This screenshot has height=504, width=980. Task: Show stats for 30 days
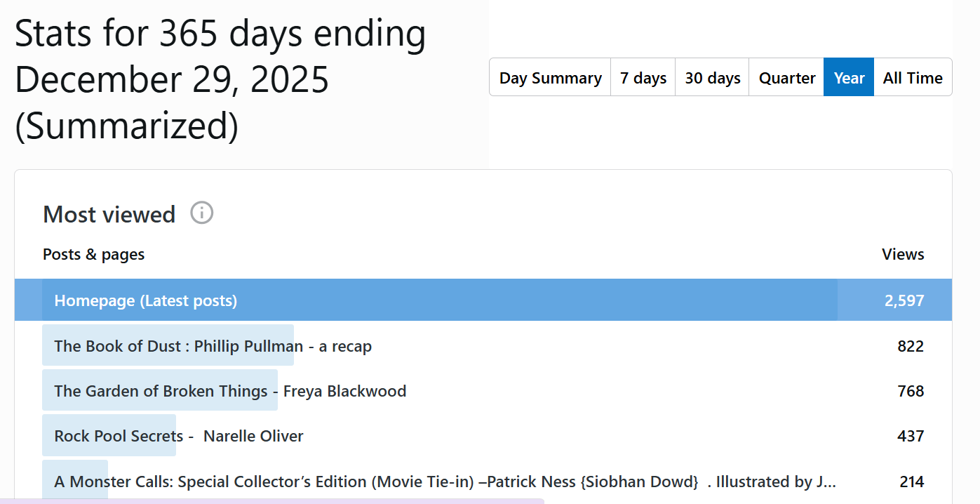pos(712,78)
